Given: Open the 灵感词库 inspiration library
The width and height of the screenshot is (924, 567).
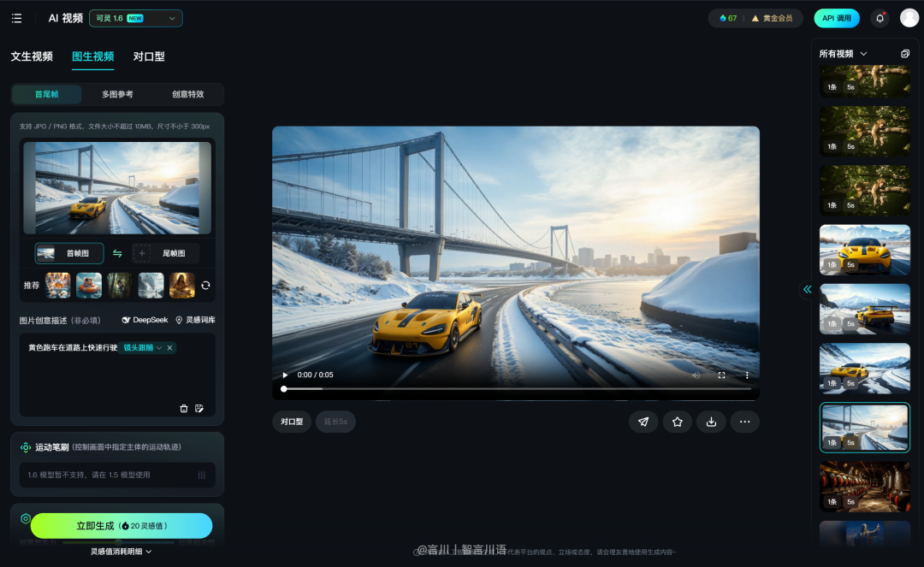Looking at the screenshot, I should pos(198,320).
